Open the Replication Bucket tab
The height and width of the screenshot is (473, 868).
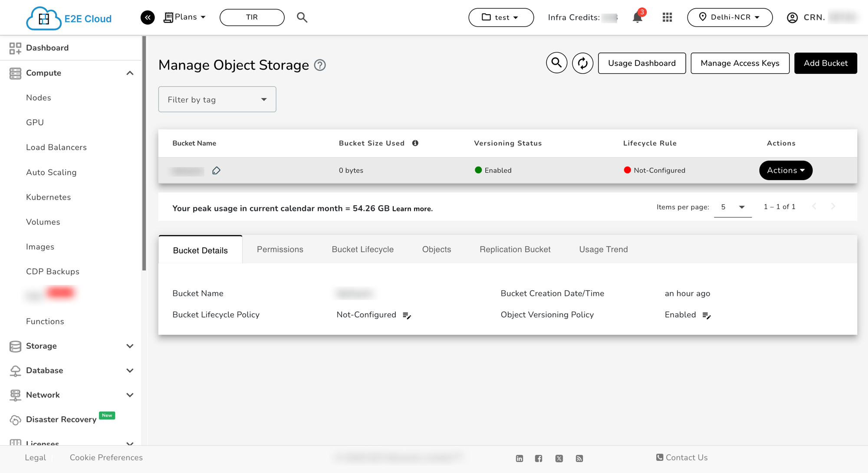click(x=515, y=249)
